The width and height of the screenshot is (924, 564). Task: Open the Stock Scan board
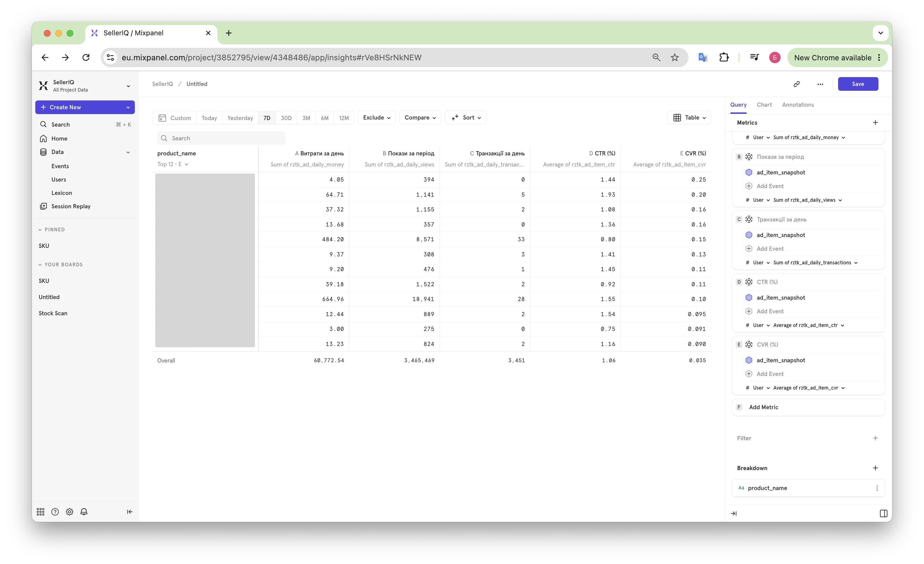(x=53, y=313)
